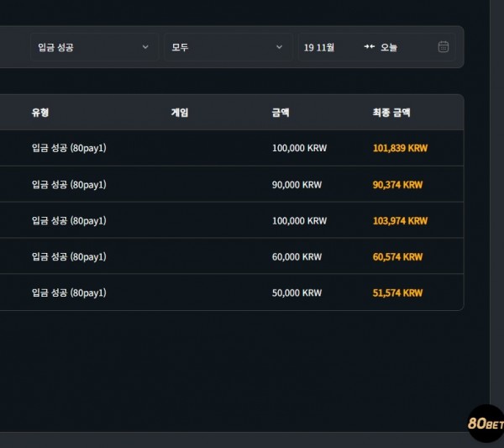Click the 게임 column header
This screenshot has height=448, width=504.
(x=180, y=113)
